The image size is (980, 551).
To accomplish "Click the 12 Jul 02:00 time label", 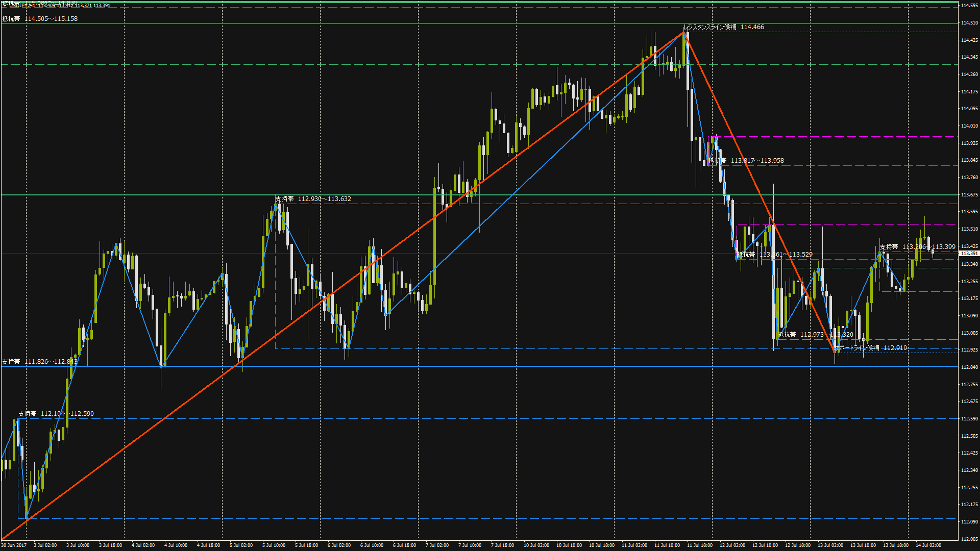I will pos(732,545).
